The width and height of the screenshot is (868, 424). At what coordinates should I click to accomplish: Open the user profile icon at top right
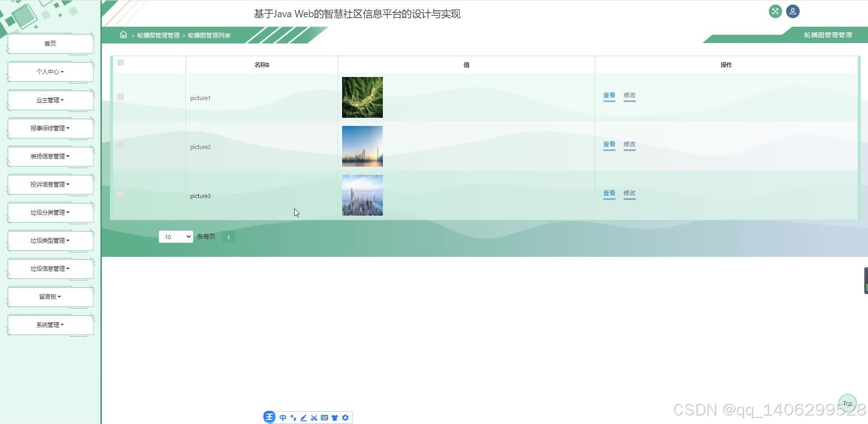[792, 11]
